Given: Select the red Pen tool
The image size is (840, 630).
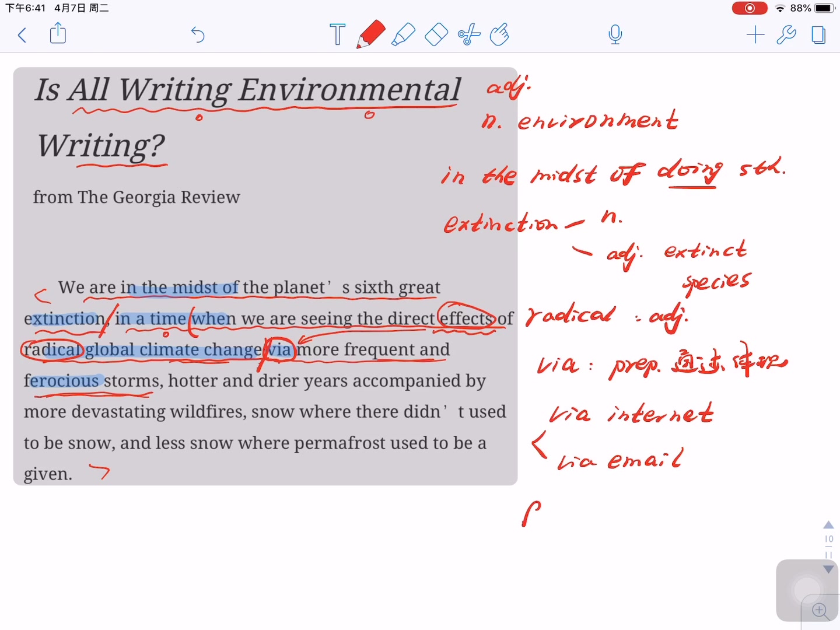Looking at the screenshot, I should (x=370, y=34).
